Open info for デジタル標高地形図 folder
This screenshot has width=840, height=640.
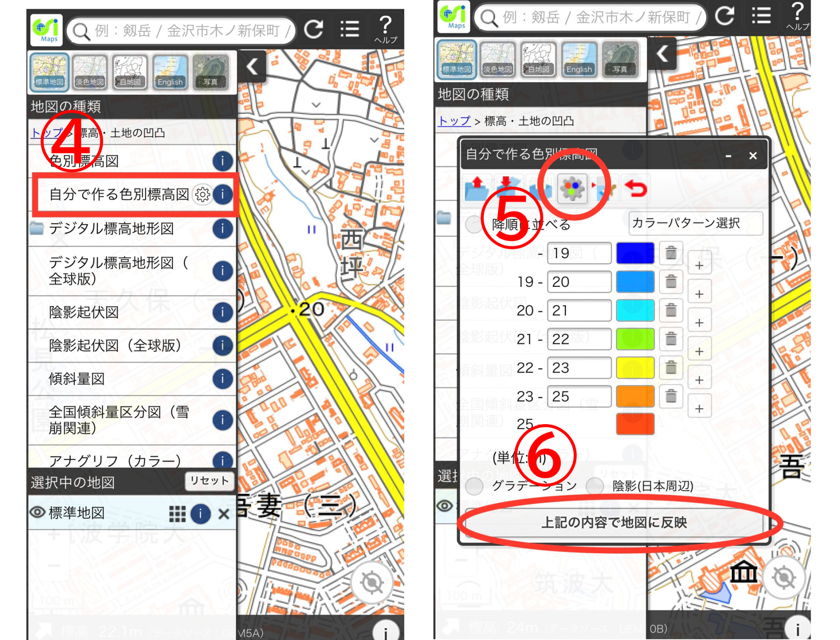222,229
